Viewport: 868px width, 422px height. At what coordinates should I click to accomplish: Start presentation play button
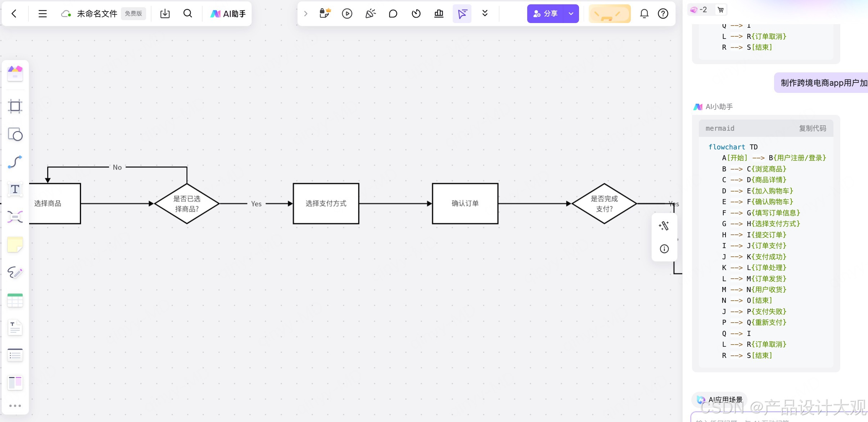tap(347, 14)
